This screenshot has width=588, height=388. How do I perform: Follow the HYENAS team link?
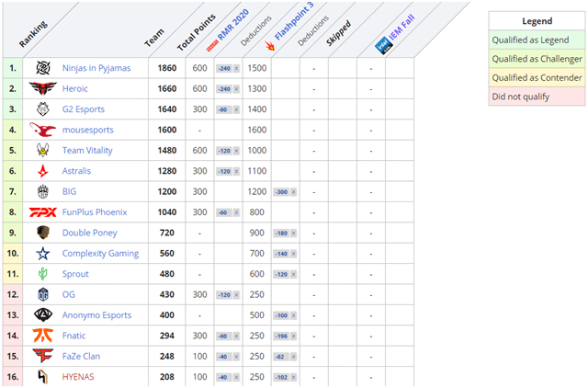[x=78, y=377]
